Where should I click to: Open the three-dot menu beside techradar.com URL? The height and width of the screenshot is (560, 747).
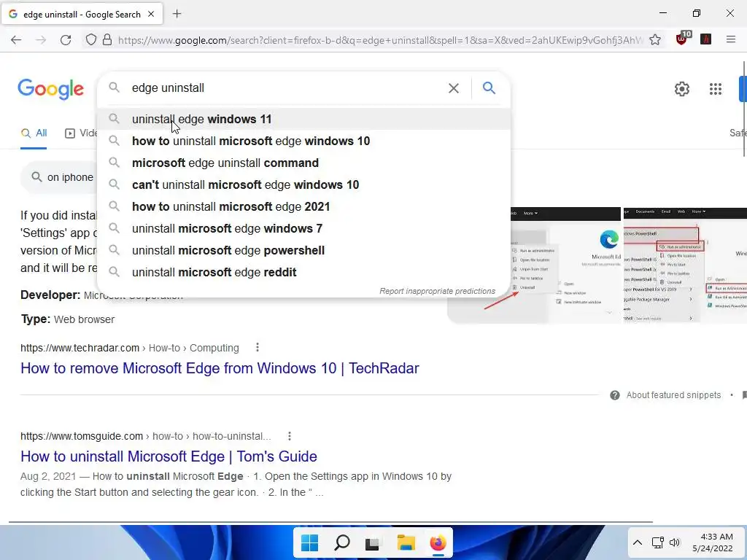(258, 348)
